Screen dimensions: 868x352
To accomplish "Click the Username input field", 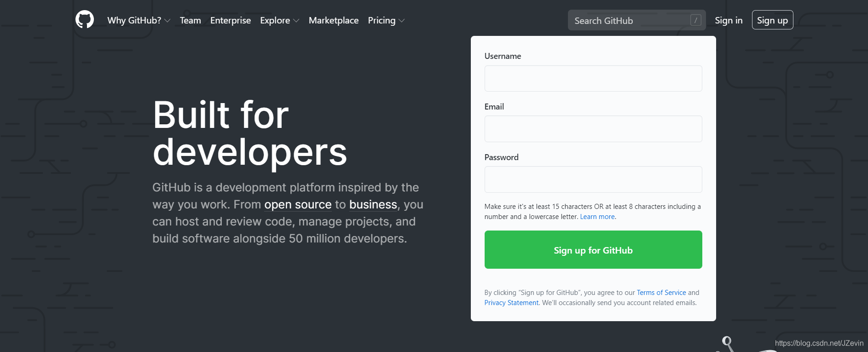I will point(593,78).
